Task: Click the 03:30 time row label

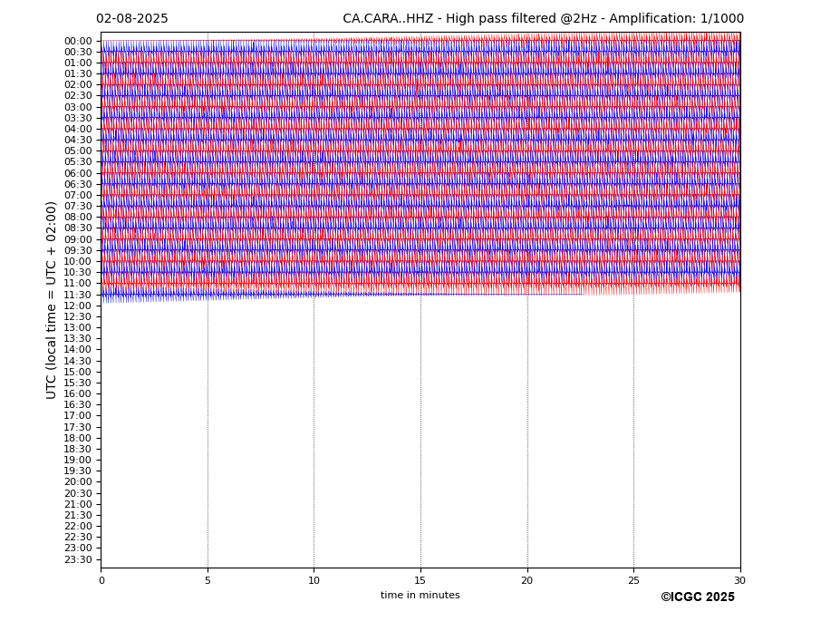Action: tap(78, 118)
